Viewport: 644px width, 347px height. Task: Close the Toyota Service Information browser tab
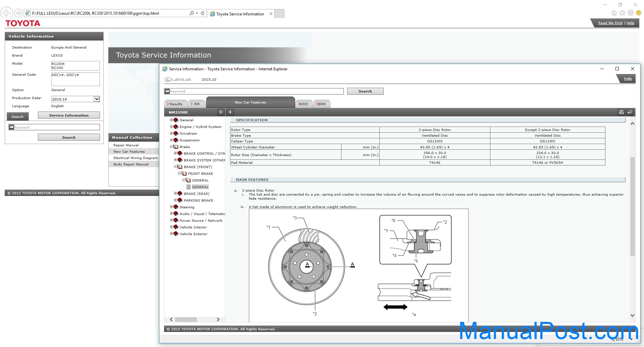pyautogui.click(x=271, y=14)
